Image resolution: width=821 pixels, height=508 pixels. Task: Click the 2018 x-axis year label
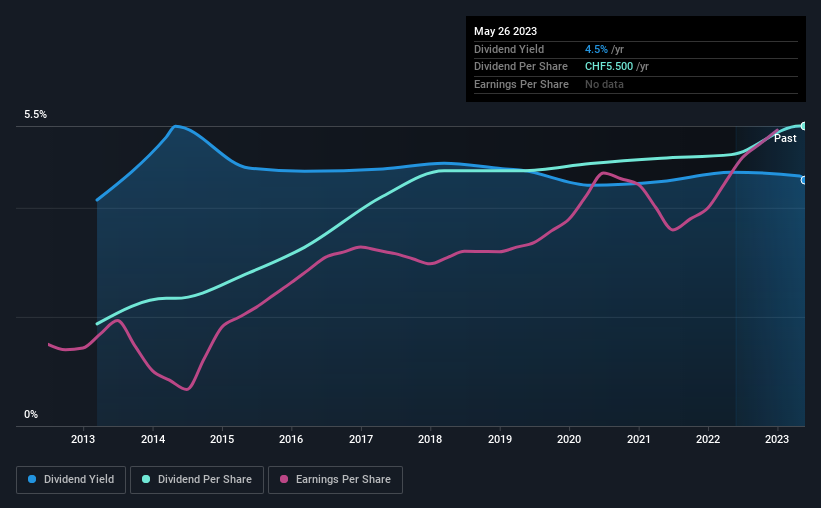click(430, 439)
